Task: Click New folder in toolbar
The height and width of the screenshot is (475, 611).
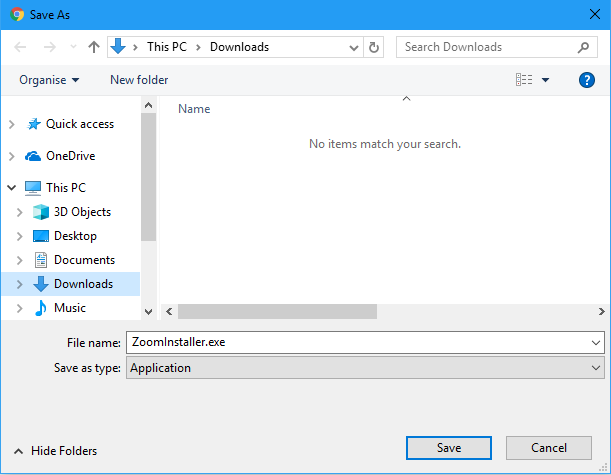Action: 139,80
